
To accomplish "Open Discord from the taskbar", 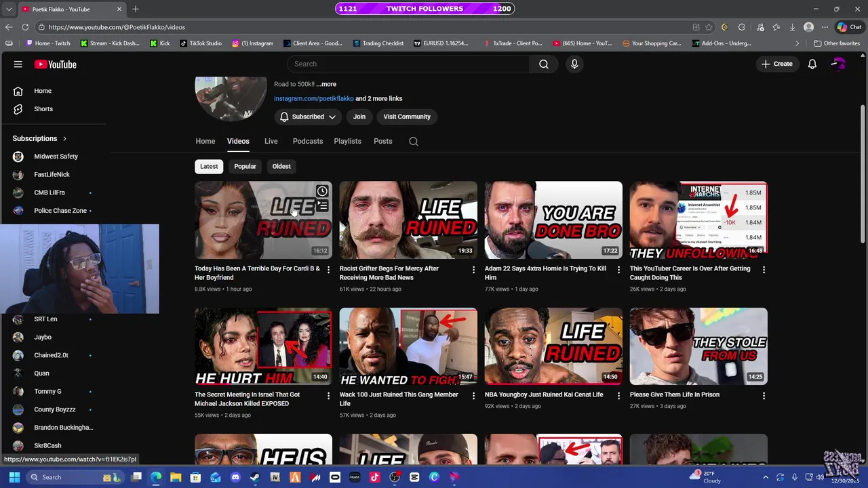I will pos(235,477).
